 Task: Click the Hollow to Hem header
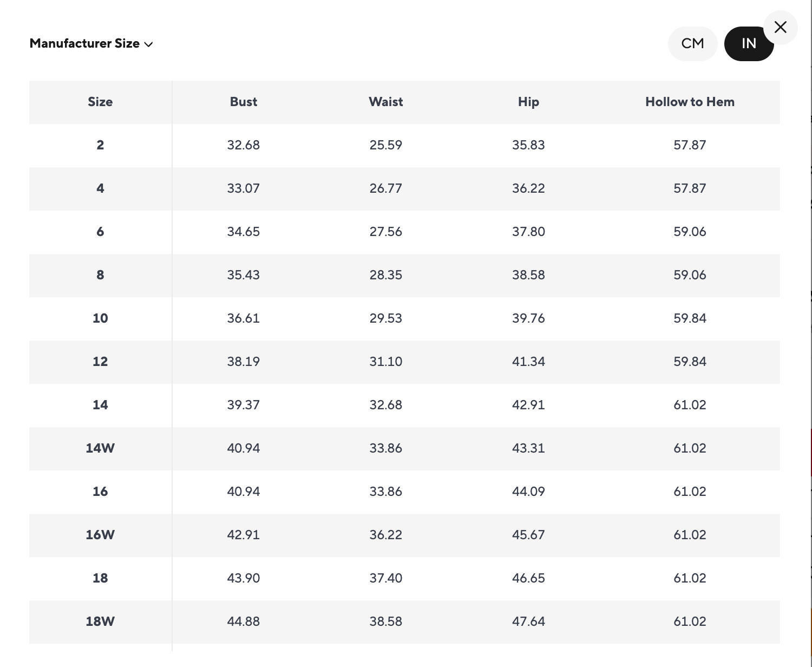tap(690, 102)
